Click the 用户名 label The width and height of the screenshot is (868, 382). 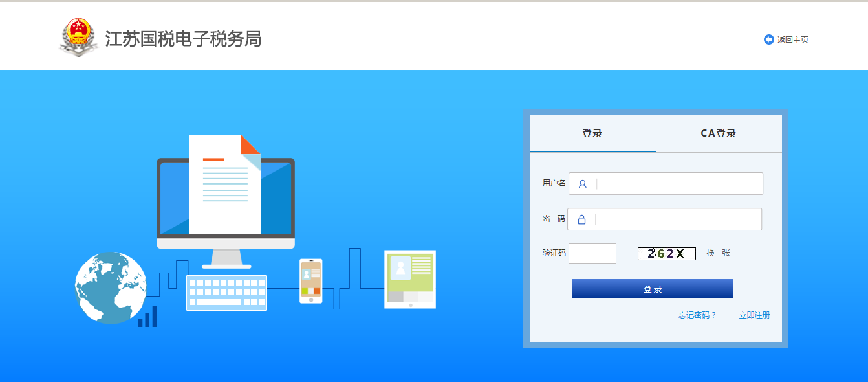click(x=554, y=183)
